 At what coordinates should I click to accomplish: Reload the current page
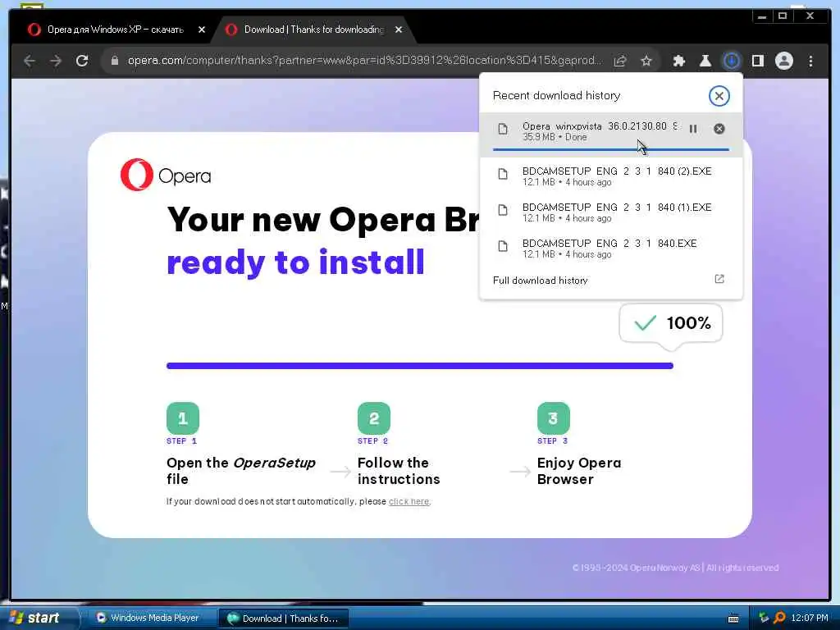(82, 61)
